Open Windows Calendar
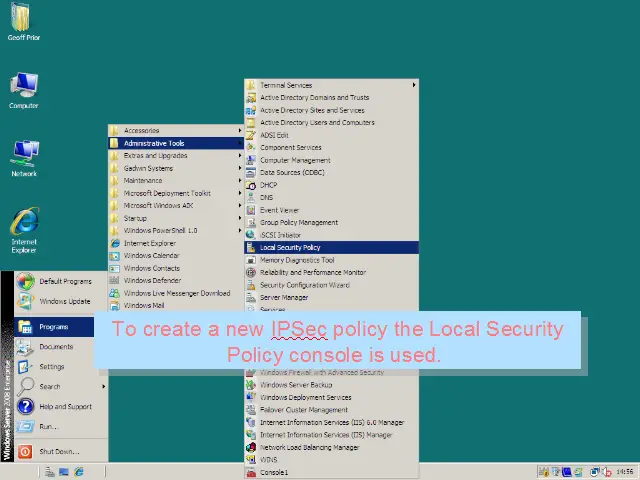This screenshot has height=480, width=640. 176,256
